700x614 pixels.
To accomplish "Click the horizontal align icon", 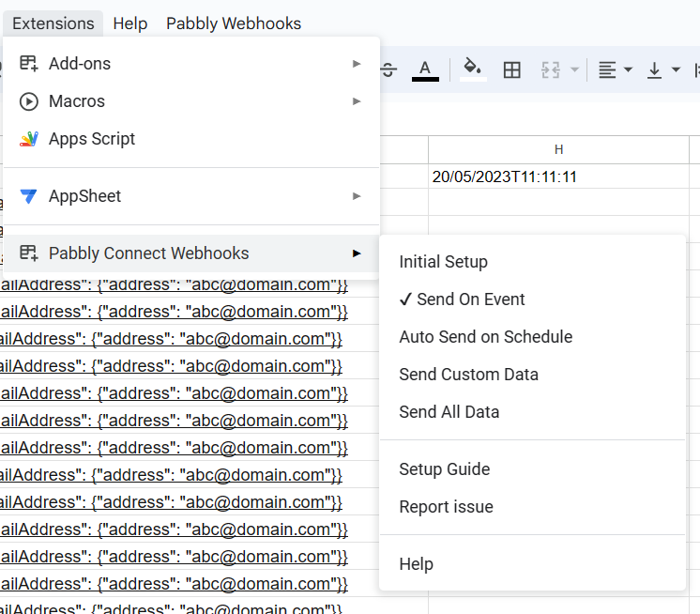I will pyautogui.click(x=607, y=70).
